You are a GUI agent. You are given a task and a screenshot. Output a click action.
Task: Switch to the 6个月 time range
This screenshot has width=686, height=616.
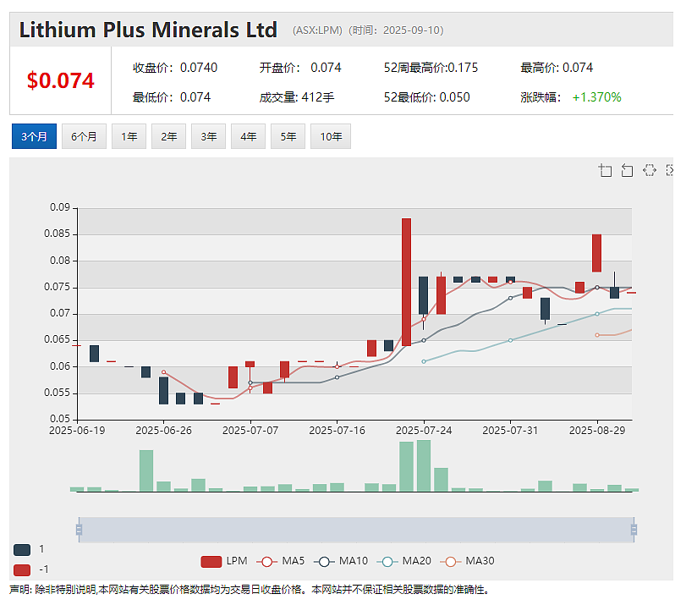pyautogui.click(x=84, y=136)
